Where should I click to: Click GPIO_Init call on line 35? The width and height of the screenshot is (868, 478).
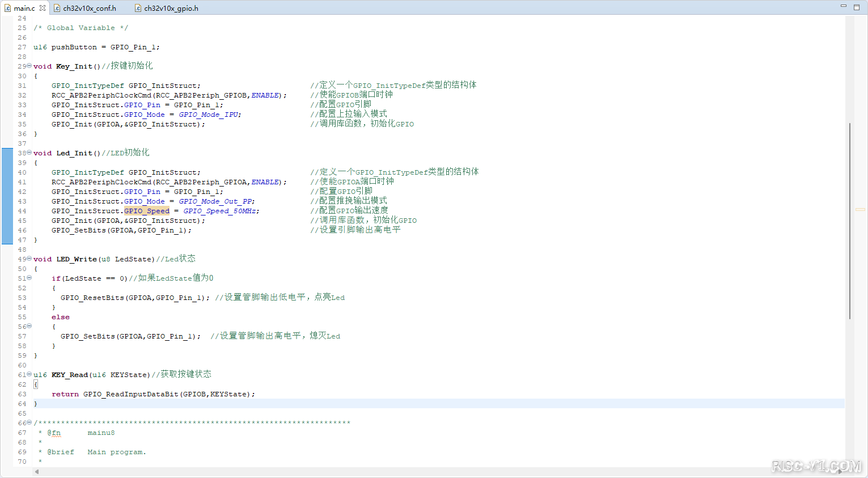[72, 124]
